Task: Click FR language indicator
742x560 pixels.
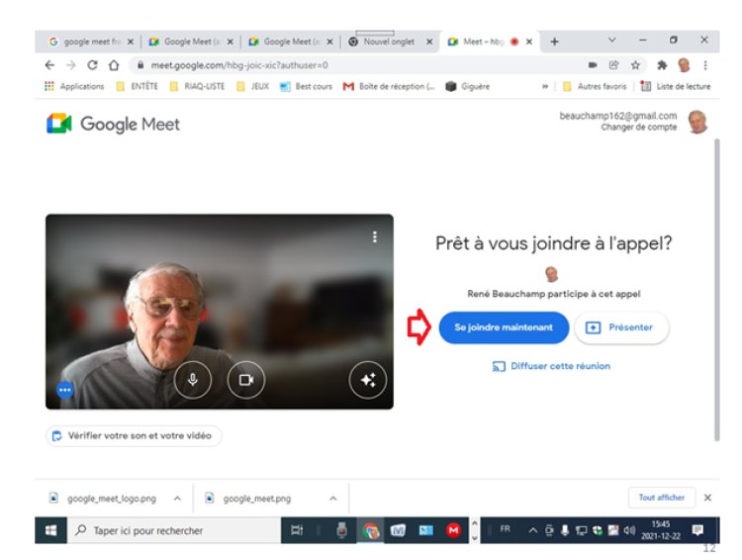Action: click(505, 528)
